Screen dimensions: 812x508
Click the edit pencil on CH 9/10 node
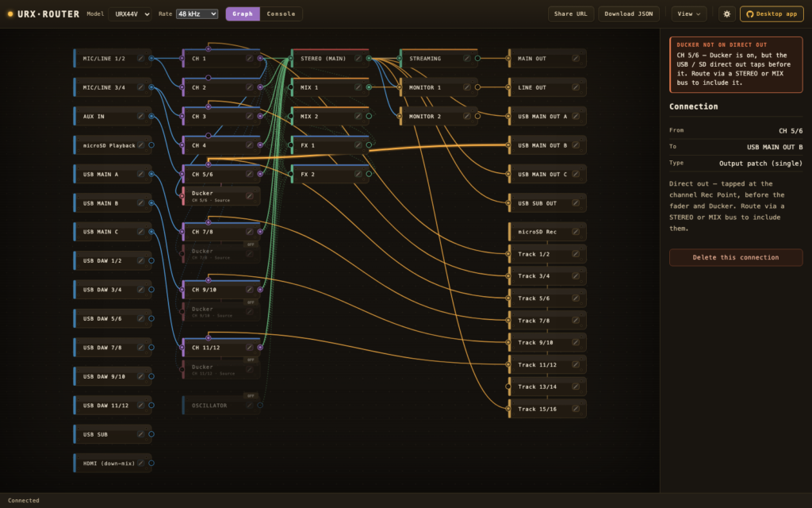point(249,290)
